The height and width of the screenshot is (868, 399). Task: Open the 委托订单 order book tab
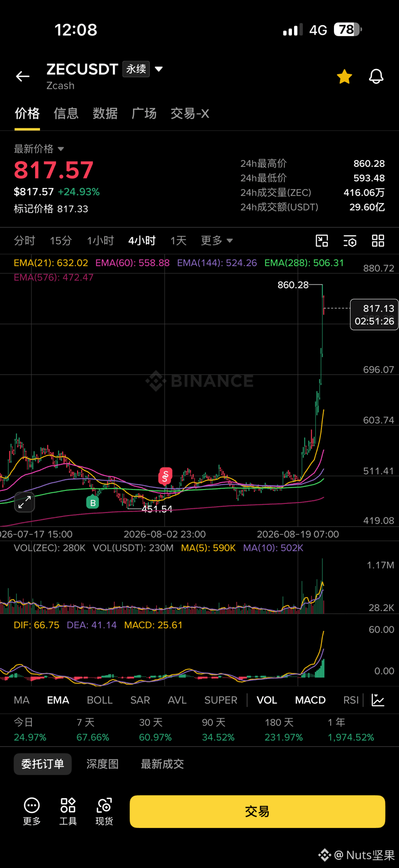point(42,764)
